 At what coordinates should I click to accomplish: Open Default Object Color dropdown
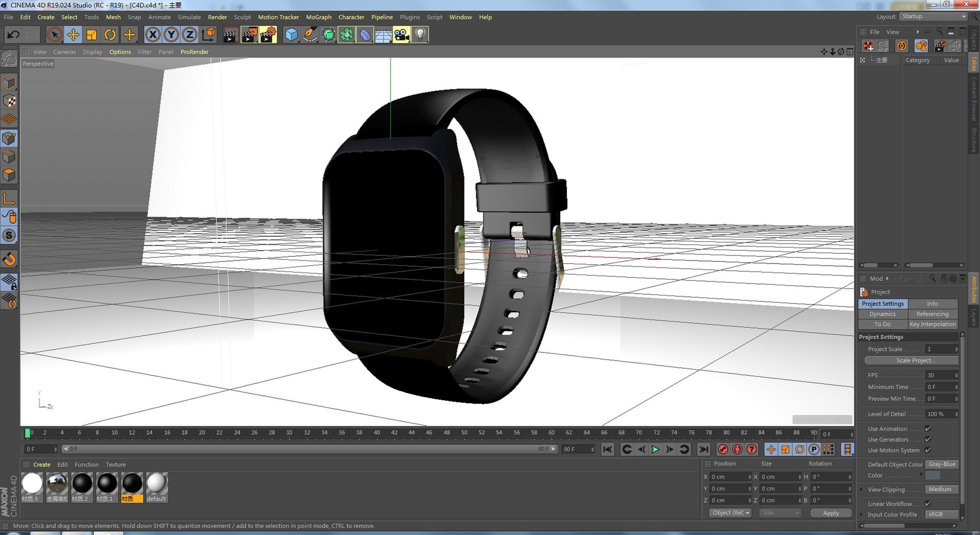click(x=942, y=465)
